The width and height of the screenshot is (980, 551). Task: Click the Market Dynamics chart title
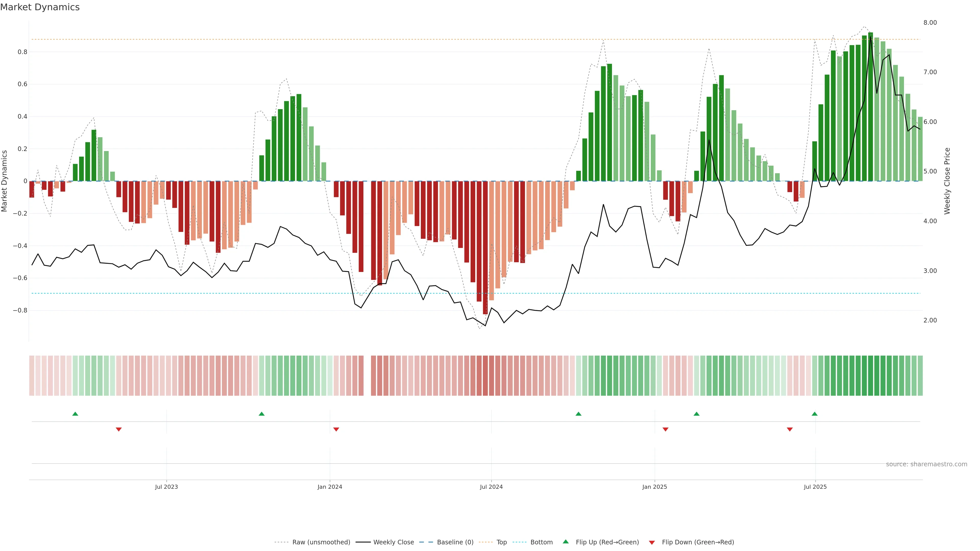(x=40, y=7)
